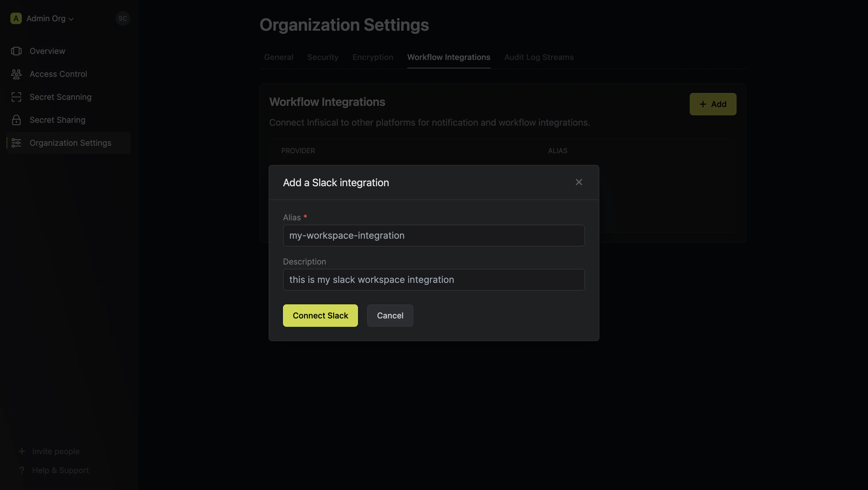The width and height of the screenshot is (868, 490).
Task: Select Organization Settings in the sidebar
Action: (x=68, y=143)
